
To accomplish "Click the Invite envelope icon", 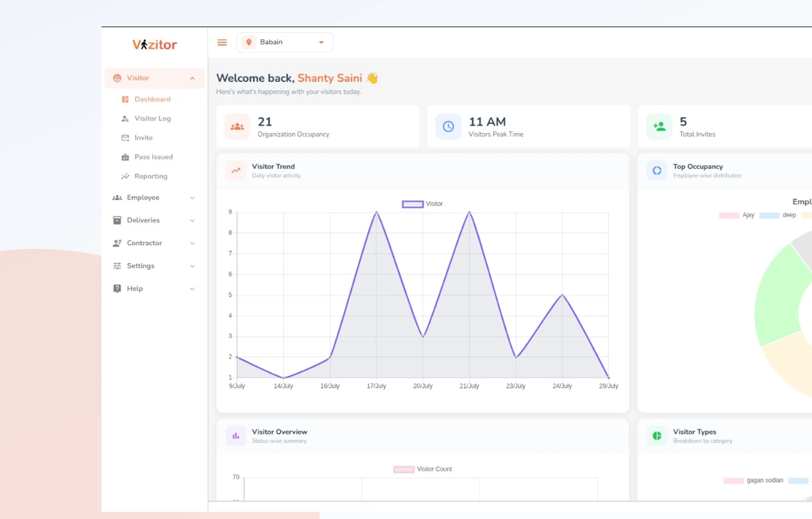I will (x=125, y=138).
